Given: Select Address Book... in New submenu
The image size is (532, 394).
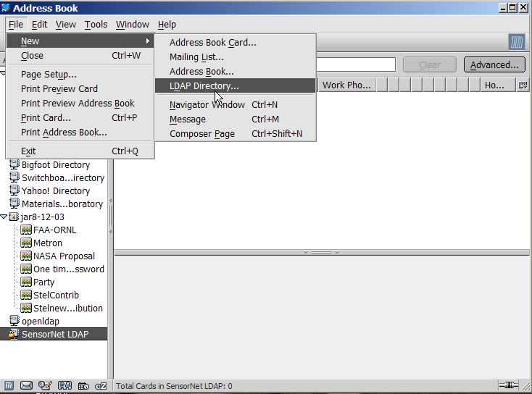Looking at the screenshot, I should (x=235, y=72).
